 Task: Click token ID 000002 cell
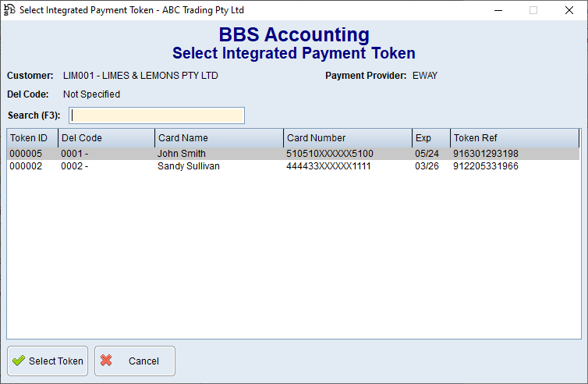(26, 166)
